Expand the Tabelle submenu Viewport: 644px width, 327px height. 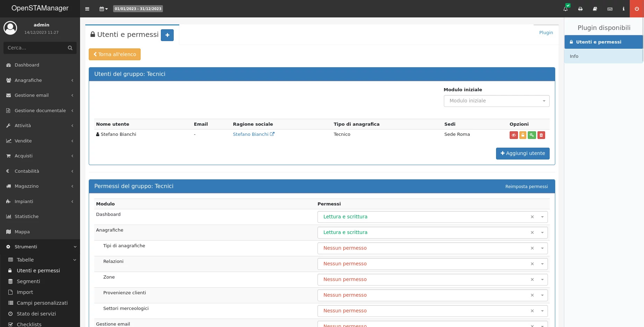pos(40,260)
